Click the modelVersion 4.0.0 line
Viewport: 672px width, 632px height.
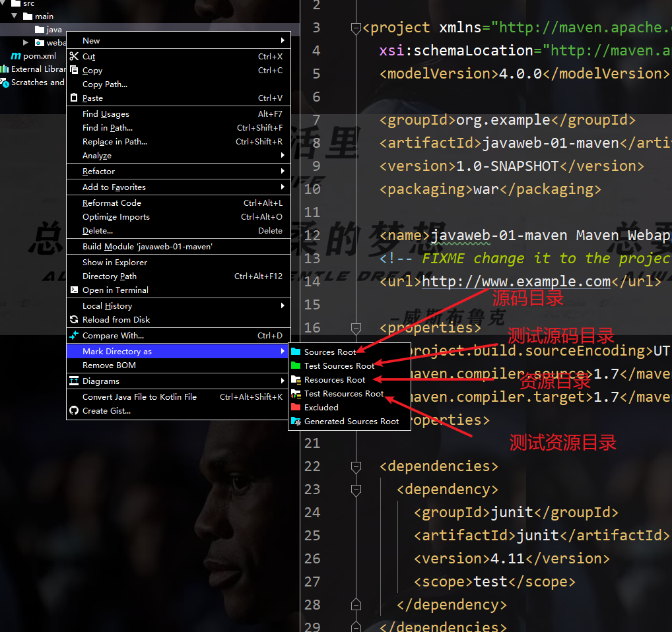[x=525, y=74]
